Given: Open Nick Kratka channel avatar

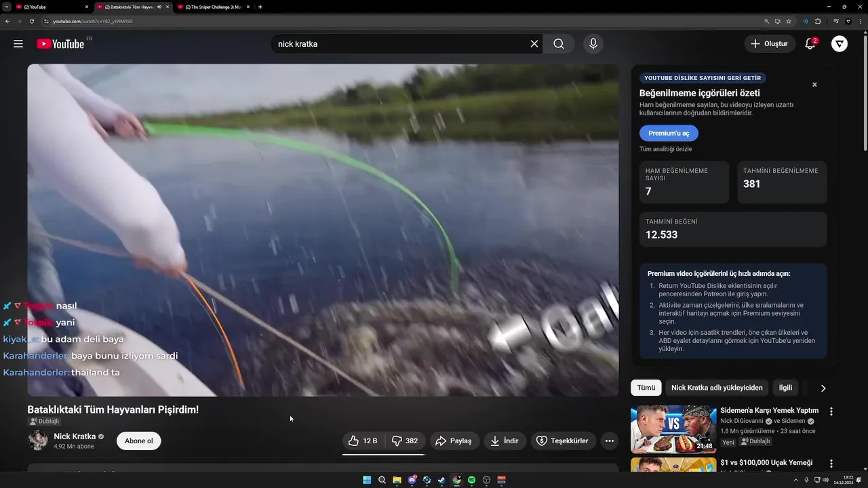Looking at the screenshot, I should tap(37, 441).
